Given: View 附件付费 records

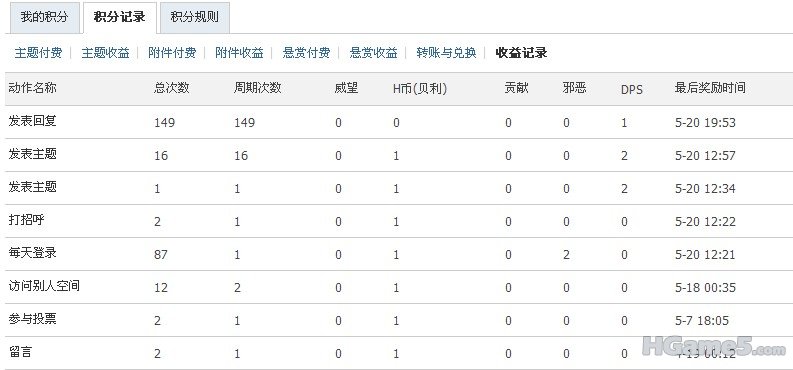Looking at the screenshot, I should click(172, 53).
